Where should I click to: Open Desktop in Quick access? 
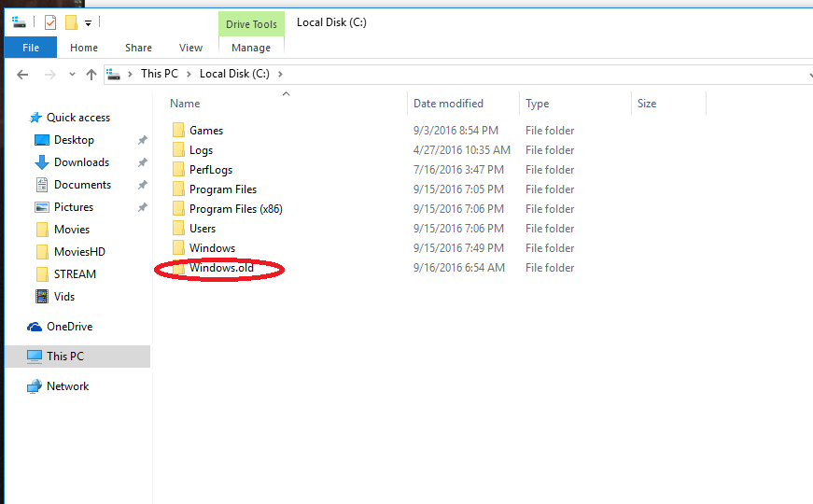74,140
